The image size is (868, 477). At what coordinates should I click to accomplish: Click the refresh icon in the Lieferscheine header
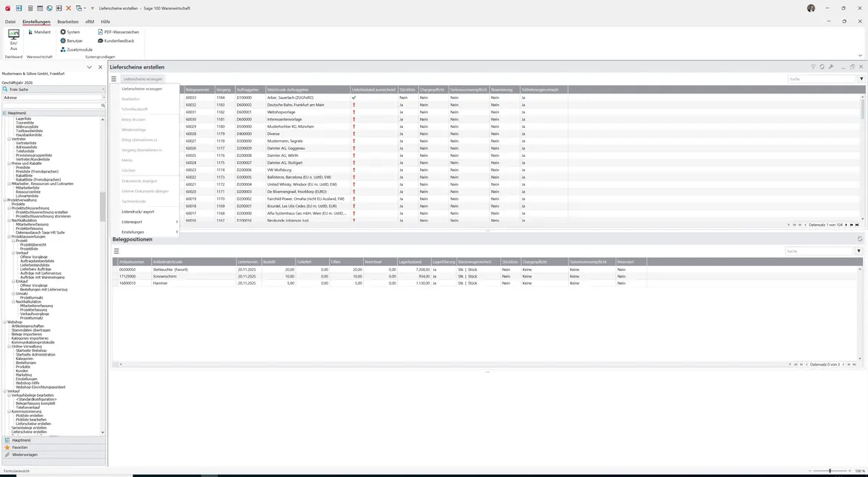pyautogui.click(x=822, y=67)
